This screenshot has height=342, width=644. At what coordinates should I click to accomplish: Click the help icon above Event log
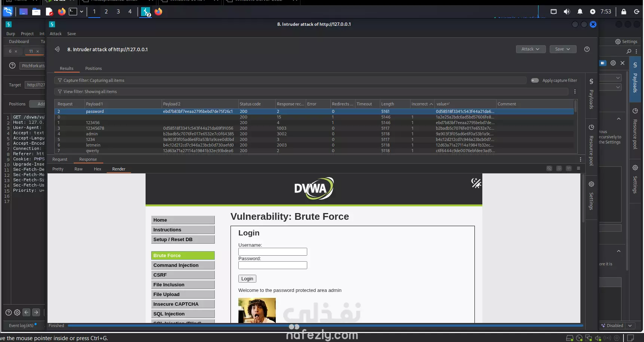coord(9,312)
